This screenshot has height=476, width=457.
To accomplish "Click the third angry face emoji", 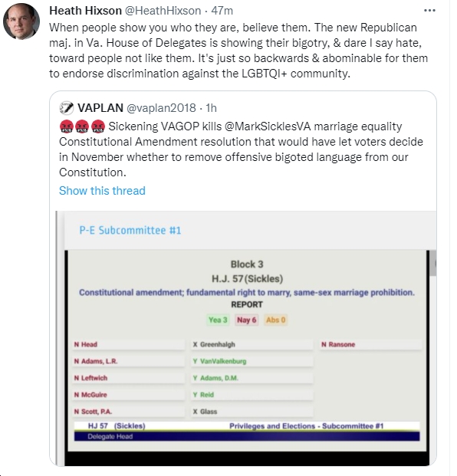I will [x=98, y=126].
